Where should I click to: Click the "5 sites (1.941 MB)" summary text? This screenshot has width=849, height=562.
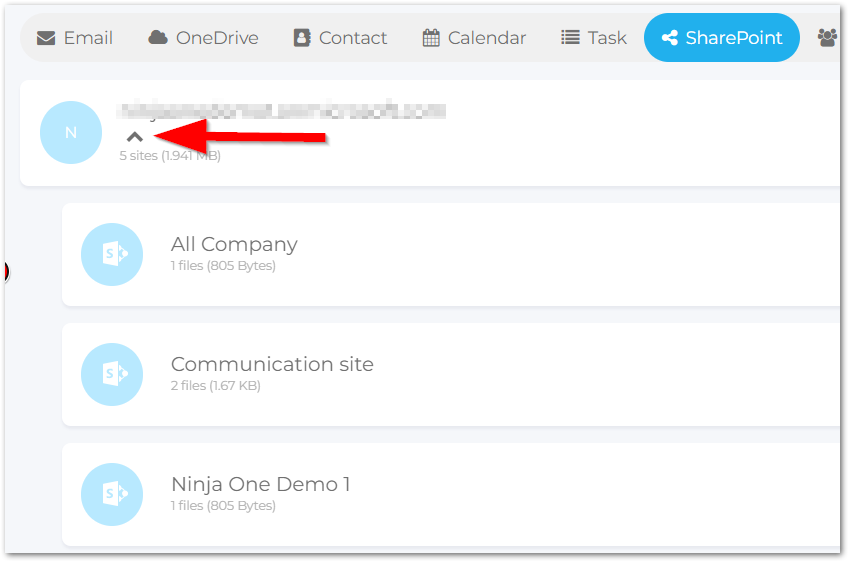coord(170,156)
